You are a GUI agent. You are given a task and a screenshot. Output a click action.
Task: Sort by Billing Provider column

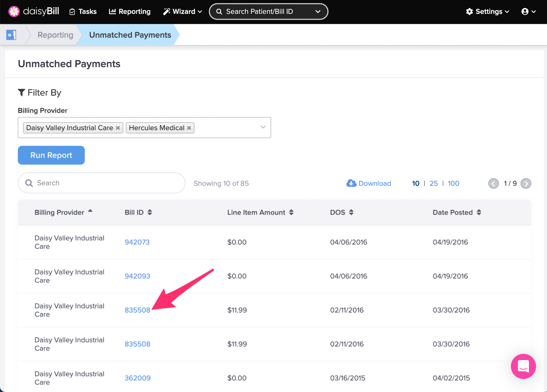pos(64,212)
